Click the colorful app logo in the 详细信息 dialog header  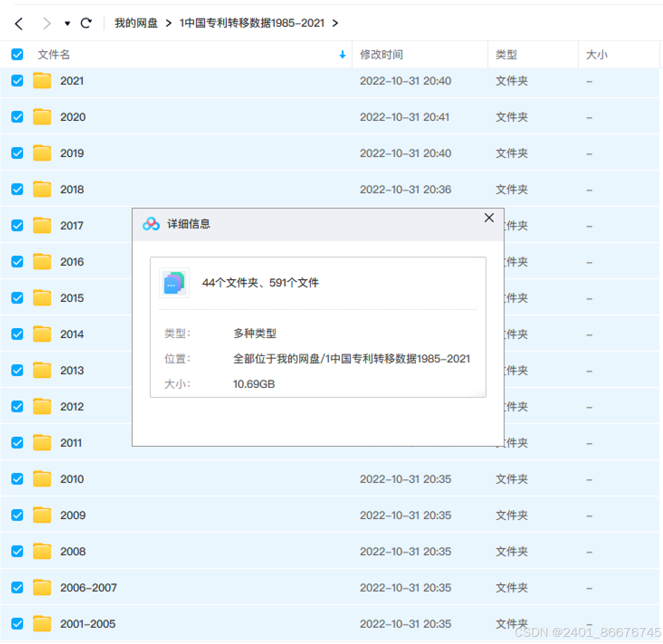(x=150, y=223)
